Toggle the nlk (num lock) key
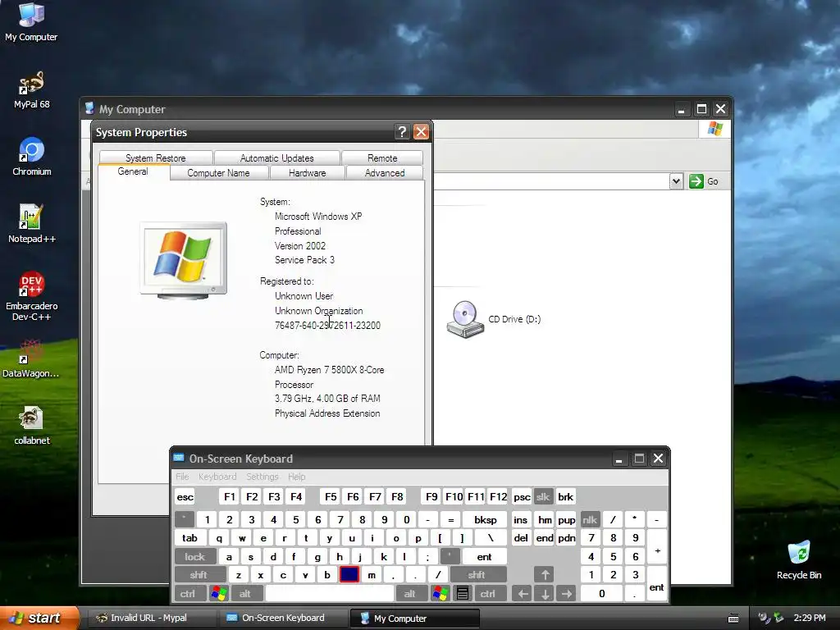Screen dimensions: 840x630 [590, 519]
